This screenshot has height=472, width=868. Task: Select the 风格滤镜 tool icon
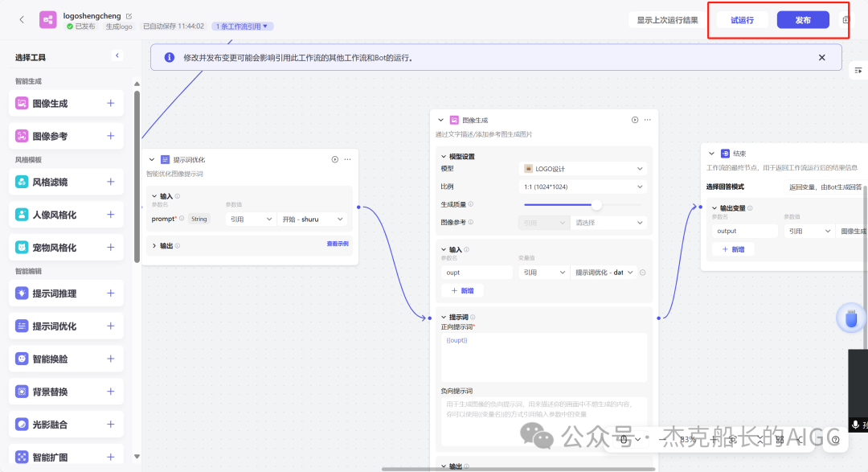[x=22, y=182]
